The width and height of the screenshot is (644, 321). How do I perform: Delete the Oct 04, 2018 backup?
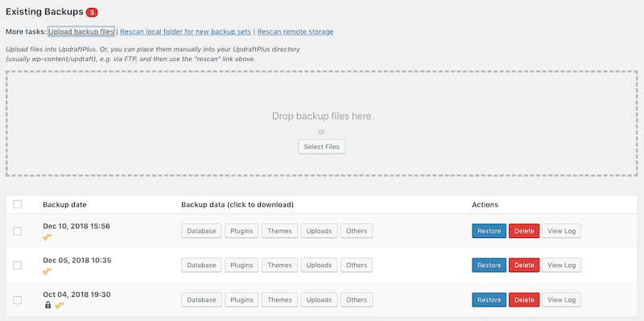pyautogui.click(x=524, y=299)
